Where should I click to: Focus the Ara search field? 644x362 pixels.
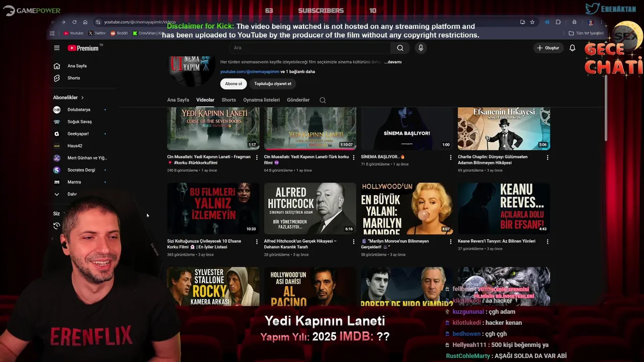pos(309,48)
